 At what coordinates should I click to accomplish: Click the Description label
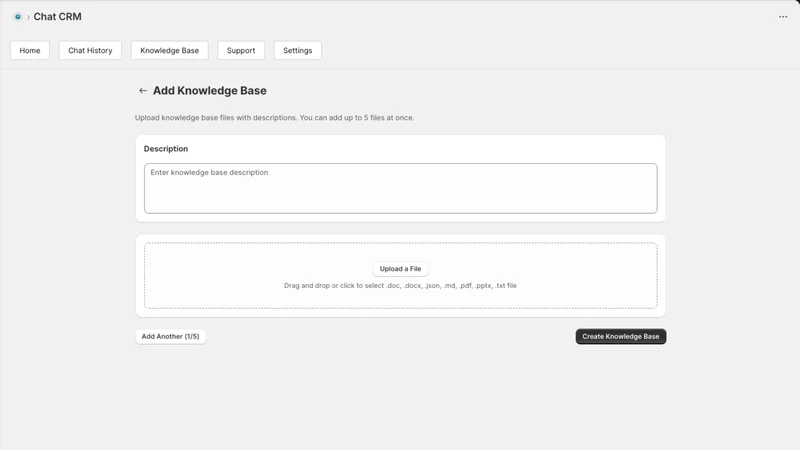coord(166,149)
